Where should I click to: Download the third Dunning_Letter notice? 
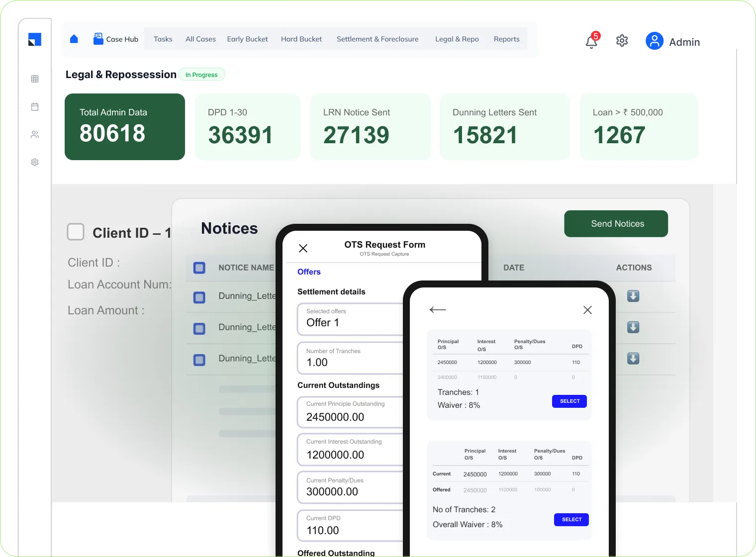633,359
